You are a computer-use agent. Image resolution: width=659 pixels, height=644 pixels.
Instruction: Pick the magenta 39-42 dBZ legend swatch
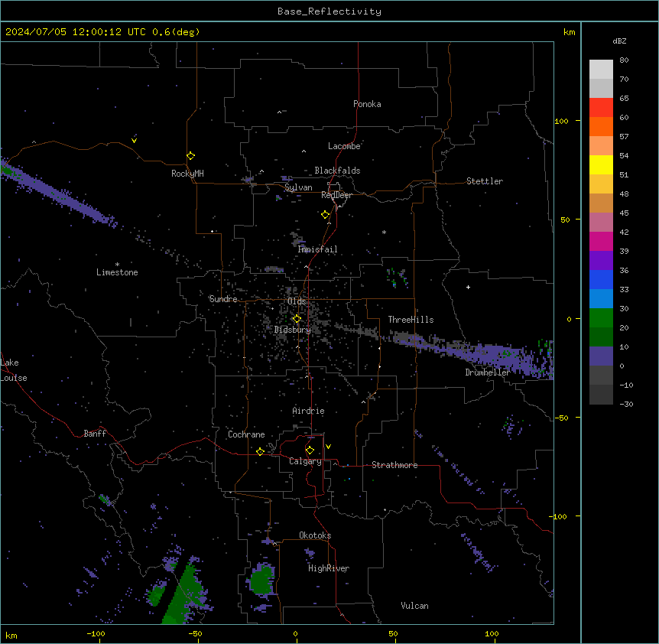[601, 242]
